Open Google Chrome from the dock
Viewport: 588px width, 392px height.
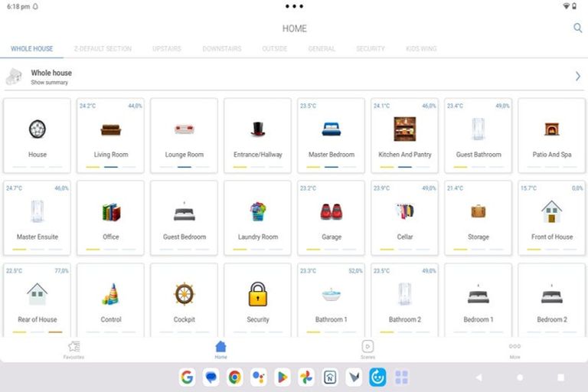[234, 377]
